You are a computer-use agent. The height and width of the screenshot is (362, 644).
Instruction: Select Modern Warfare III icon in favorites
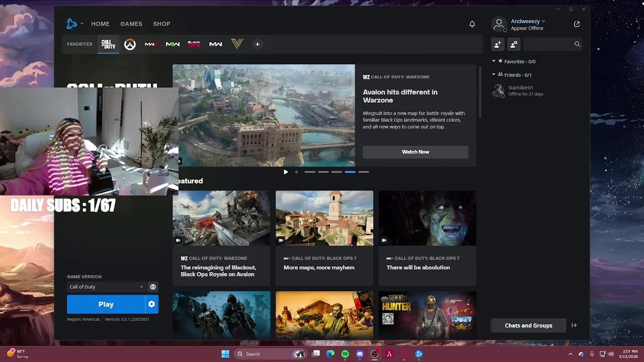coord(151,44)
